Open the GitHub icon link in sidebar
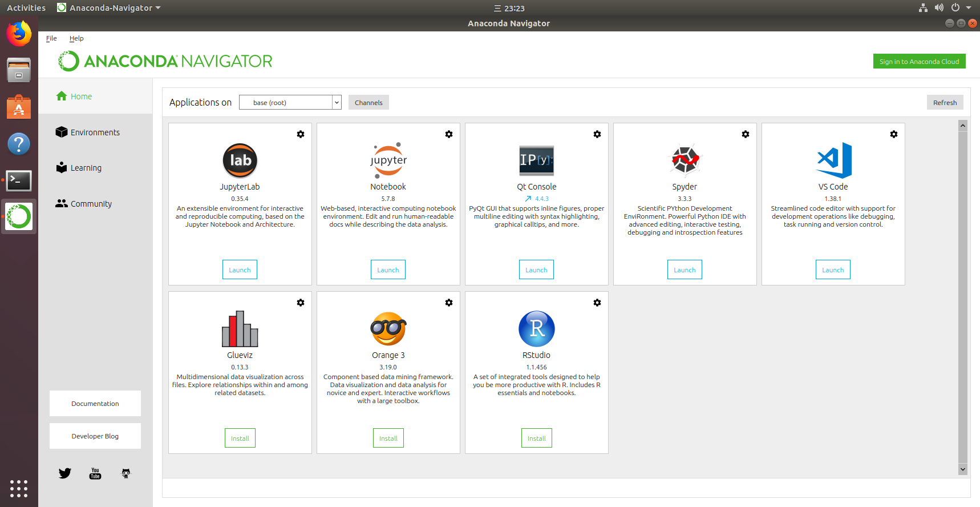This screenshot has height=507, width=980. coord(126,473)
